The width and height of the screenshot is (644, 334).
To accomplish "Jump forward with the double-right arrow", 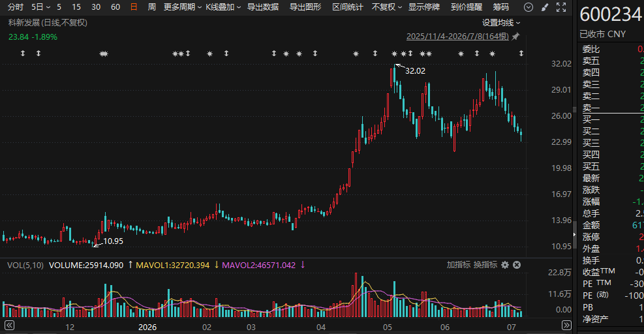I will click(566, 326).
